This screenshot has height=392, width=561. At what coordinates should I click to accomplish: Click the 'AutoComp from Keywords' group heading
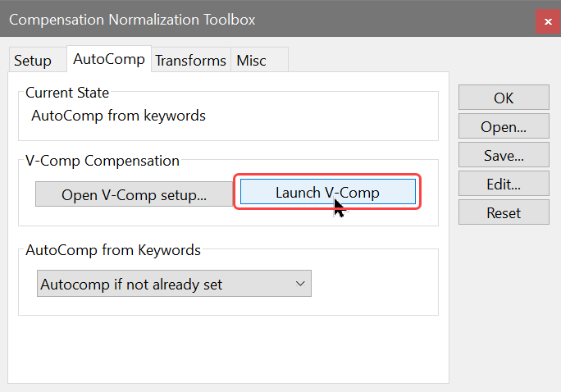point(113,249)
